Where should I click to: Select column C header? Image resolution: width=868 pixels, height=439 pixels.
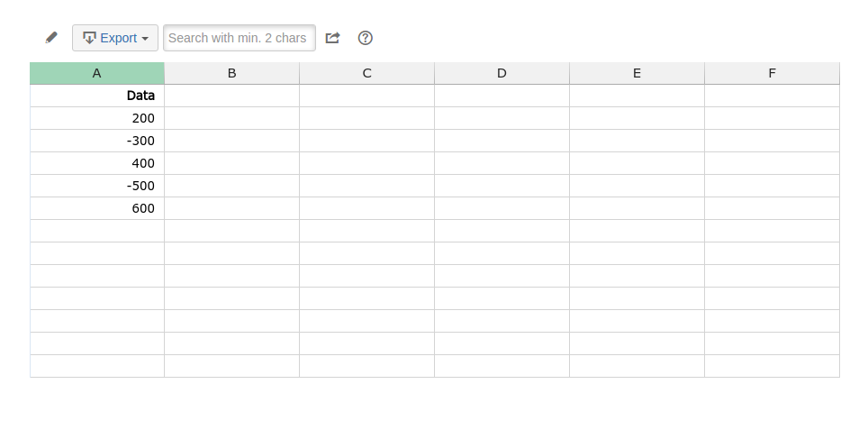367,73
